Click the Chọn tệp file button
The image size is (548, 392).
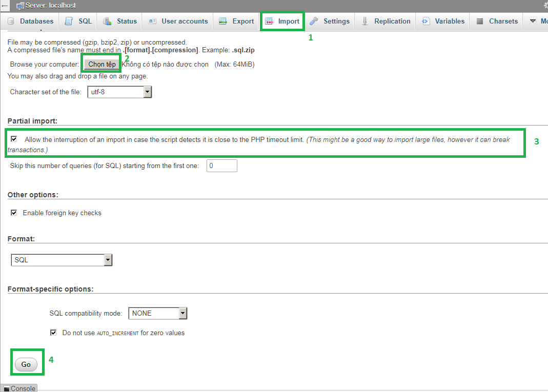coord(102,64)
